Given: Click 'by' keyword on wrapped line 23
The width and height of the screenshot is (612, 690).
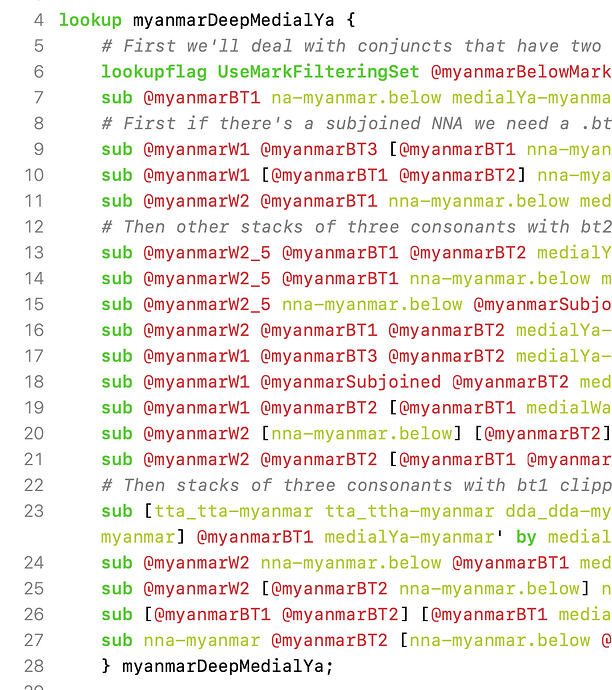Looking at the screenshot, I should point(526,538).
